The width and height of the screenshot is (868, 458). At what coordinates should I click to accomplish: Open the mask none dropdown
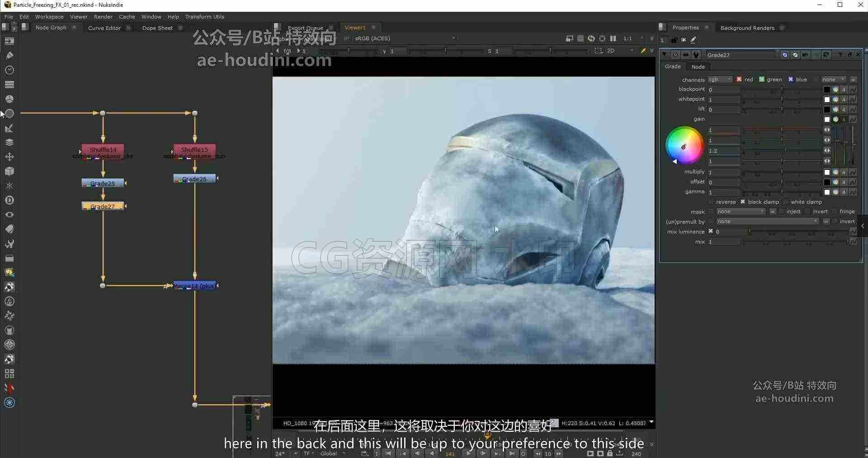[x=741, y=211]
